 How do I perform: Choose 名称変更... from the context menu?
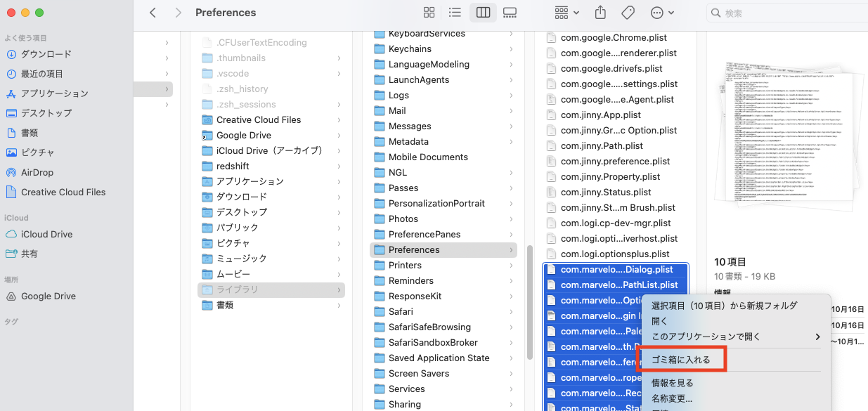point(672,398)
